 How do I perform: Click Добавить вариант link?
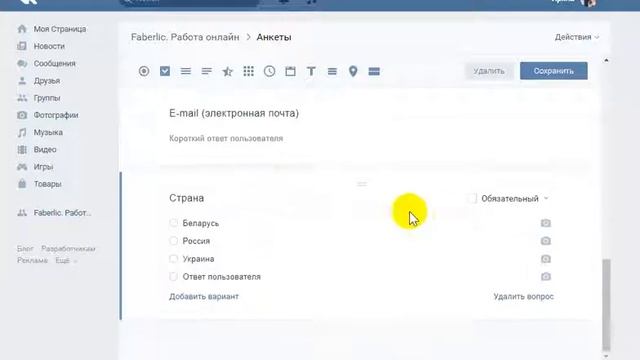[204, 296]
